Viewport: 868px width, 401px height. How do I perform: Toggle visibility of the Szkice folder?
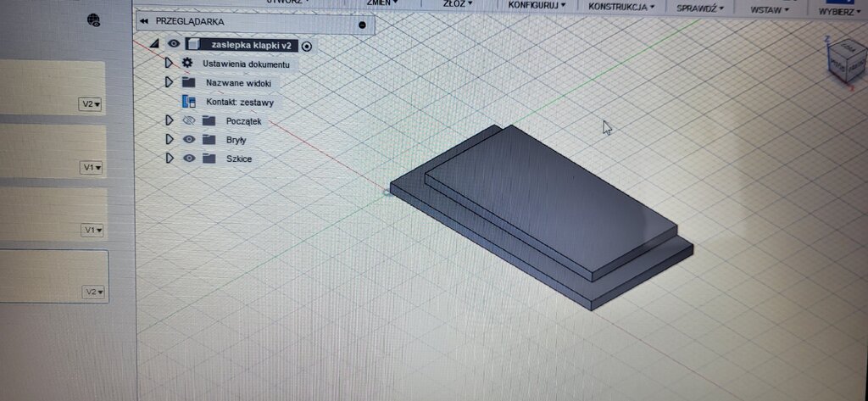(189, 159)
